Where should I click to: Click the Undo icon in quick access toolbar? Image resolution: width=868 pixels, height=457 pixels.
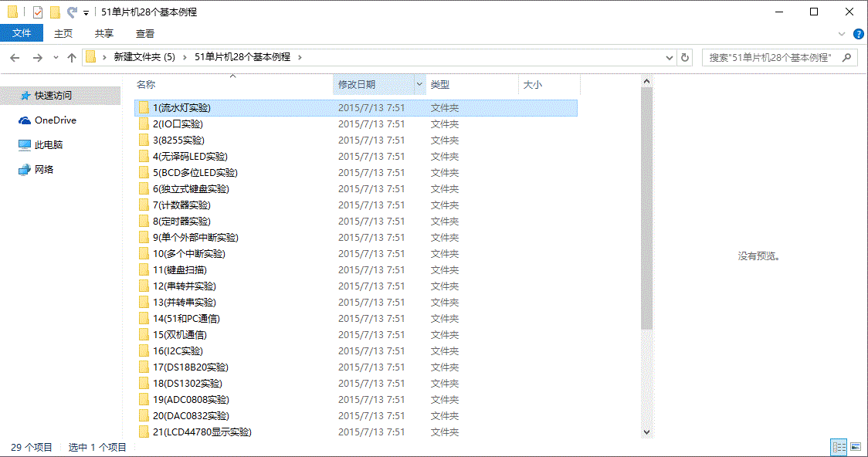[x=71, y=12]
